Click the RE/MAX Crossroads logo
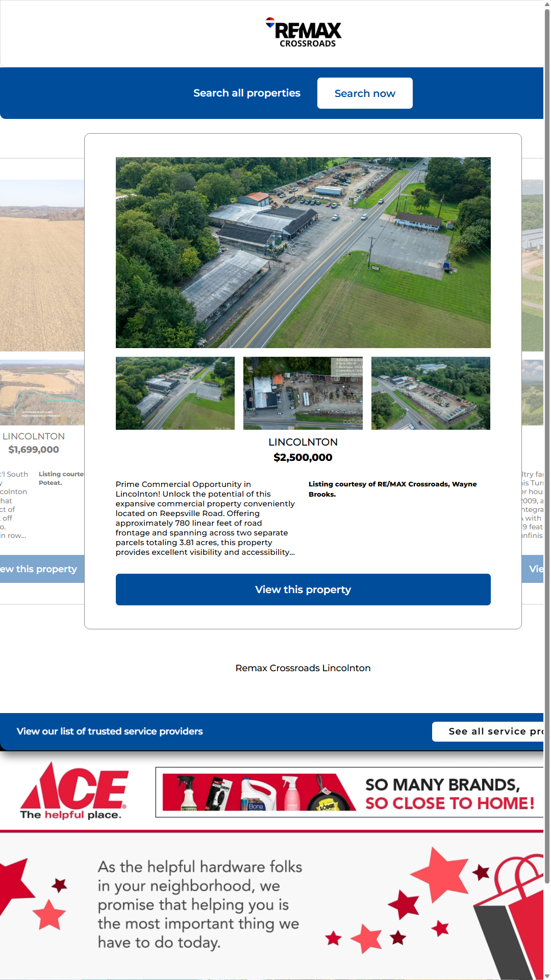The width and height of the screenshot is (551, 980). (x=304, y=33)
